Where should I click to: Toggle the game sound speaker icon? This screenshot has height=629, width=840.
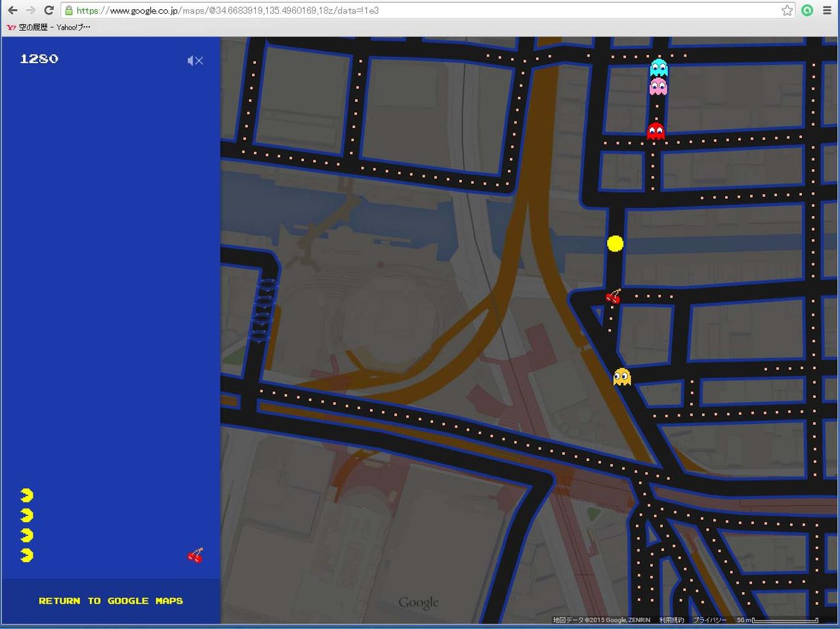(195, 60)
